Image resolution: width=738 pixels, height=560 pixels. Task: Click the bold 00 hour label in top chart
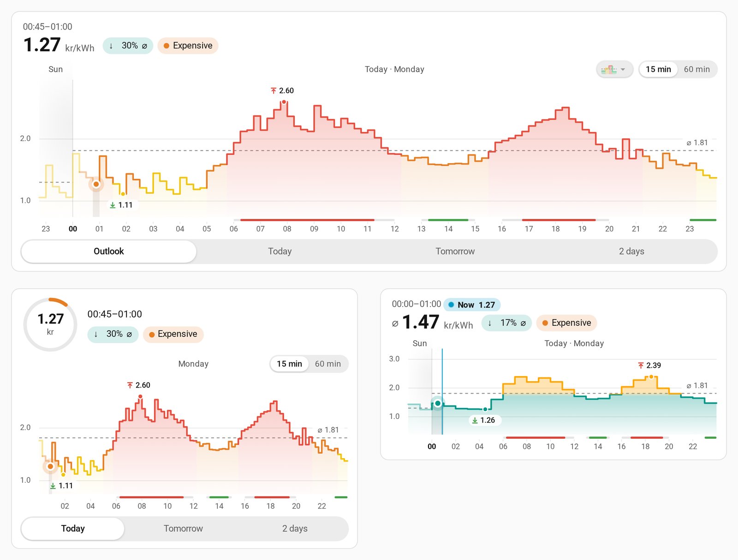click(73, 229)
